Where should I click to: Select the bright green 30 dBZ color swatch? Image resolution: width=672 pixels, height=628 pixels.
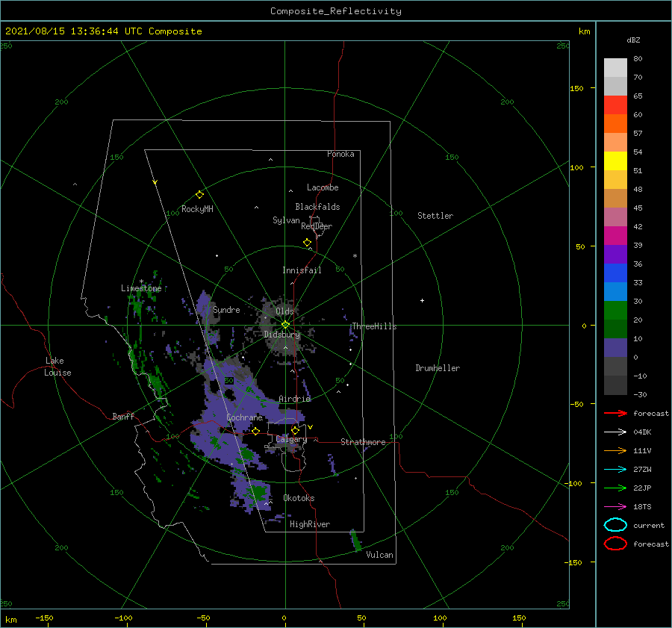click(x=615, y=311)
